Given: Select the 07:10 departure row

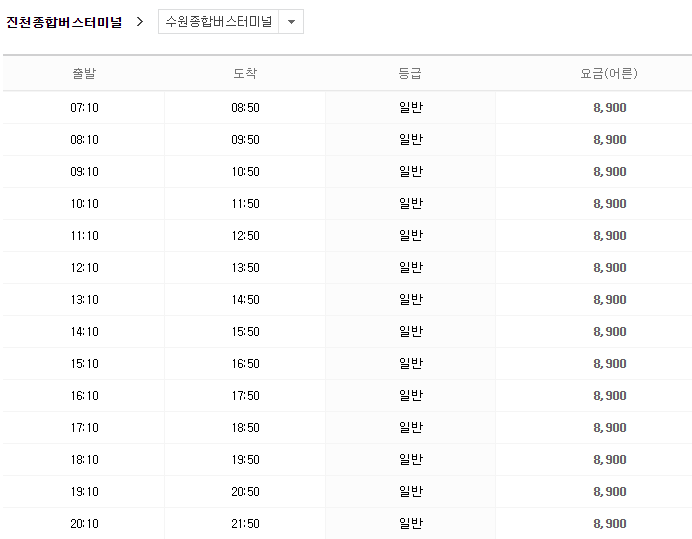Looking at the screenshot, I should click(x=85, y=108).
